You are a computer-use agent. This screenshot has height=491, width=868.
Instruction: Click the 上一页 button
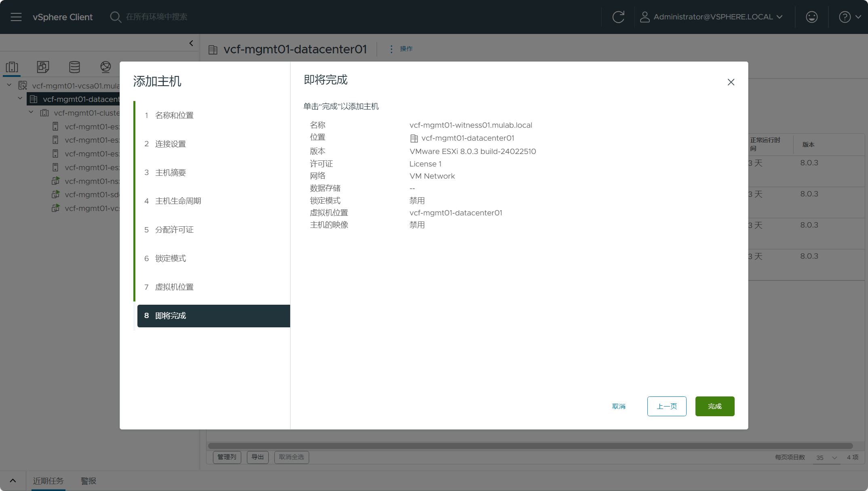click(x=666, y=406)
